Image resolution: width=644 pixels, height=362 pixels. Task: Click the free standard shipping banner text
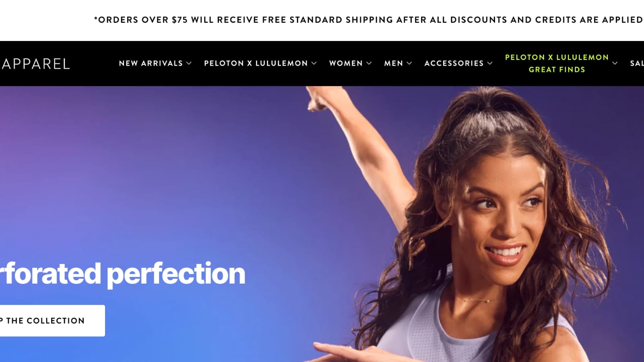[x=368, y=20]
